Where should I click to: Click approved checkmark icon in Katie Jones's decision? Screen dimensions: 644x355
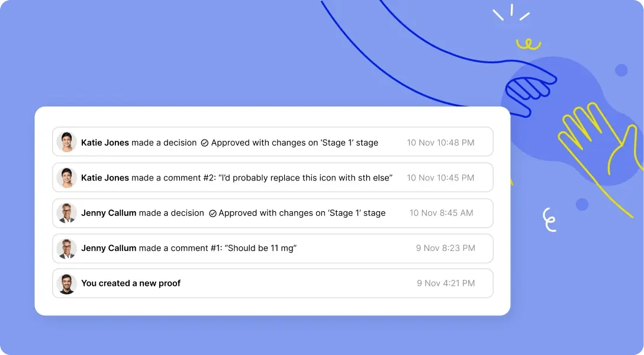pyautogui.click(x=205, y=143)
